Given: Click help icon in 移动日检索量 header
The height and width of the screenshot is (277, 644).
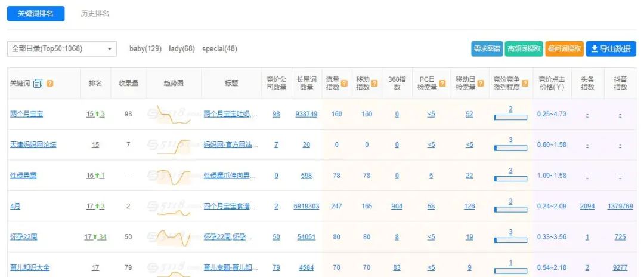Looking at the screenshot, I should click(x=481, y=84).
